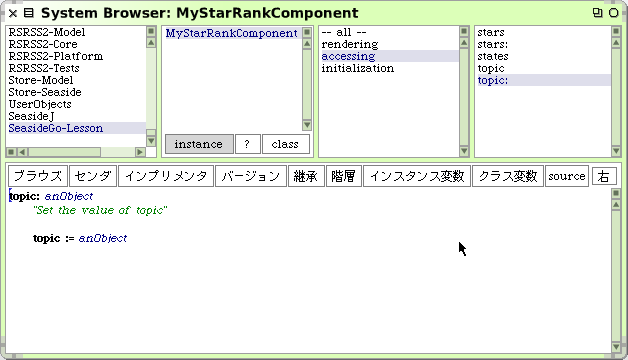This screenshot has height=360, width=628.
Task: Select RSRSS2-Model category
Action: 76,32
